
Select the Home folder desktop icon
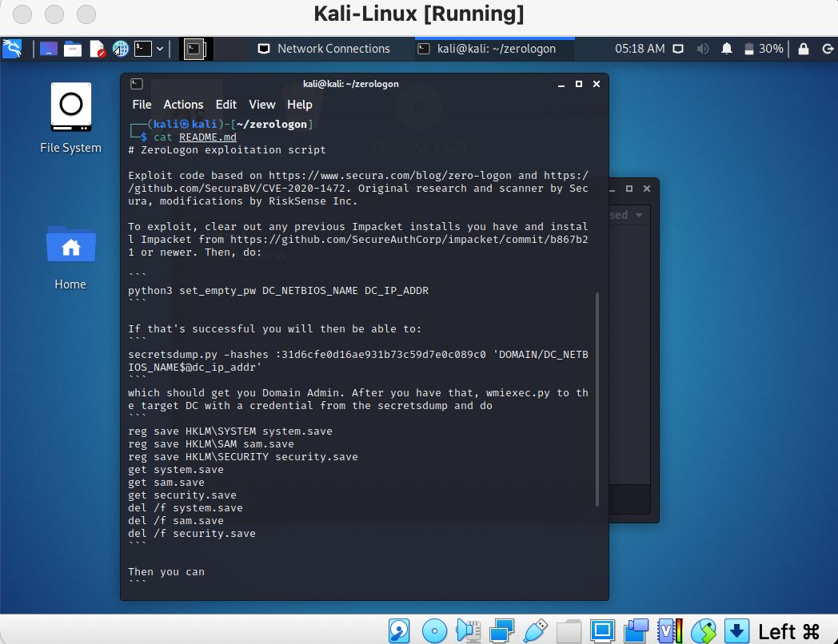(x=70, y=258)
